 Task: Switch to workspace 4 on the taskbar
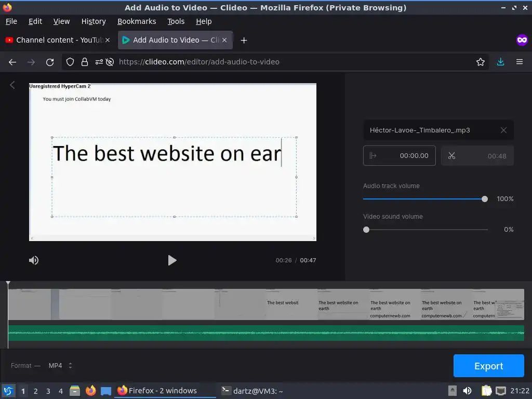(61, 391)
